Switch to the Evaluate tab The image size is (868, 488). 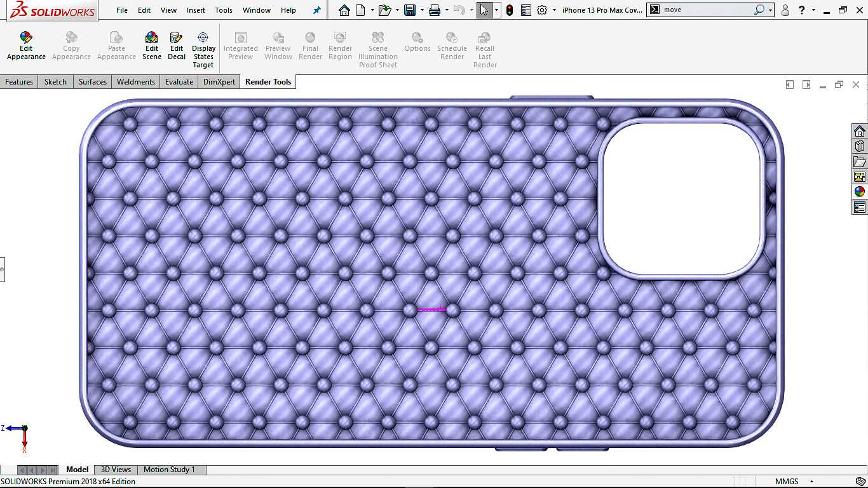point(179,82)
